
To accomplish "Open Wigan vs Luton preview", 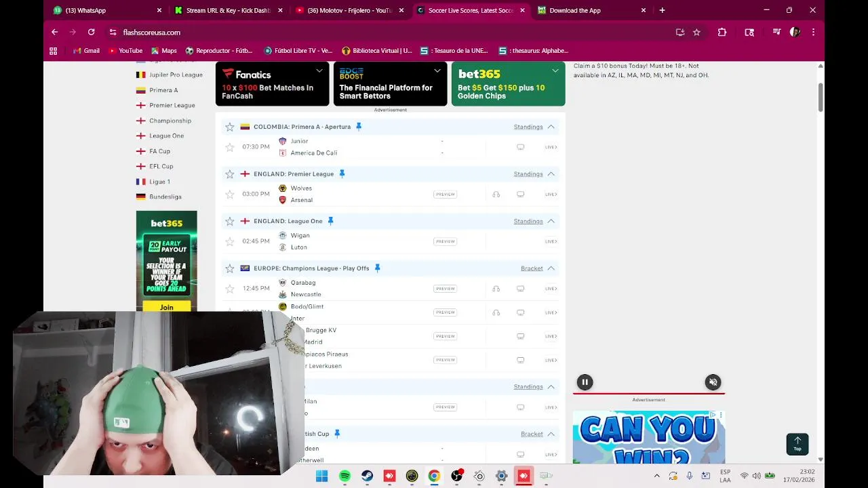I will (446, 241).
